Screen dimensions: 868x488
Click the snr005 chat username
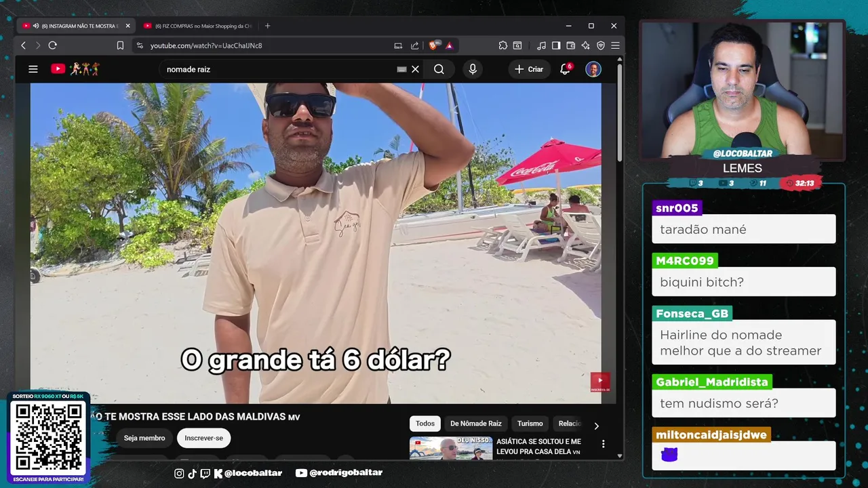click(677, 208)
